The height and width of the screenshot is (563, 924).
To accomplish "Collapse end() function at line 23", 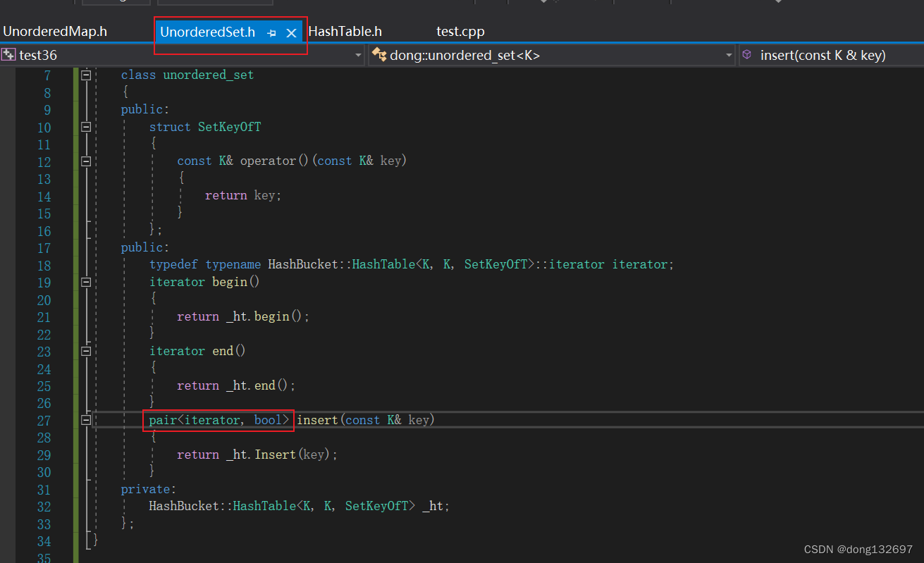I will [x=86, y=351].
